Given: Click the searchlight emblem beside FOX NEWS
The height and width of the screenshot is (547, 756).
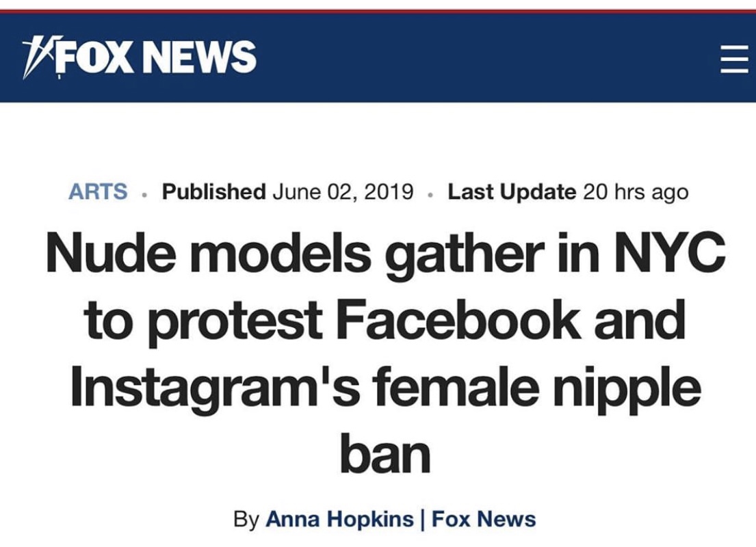Looking at the screenshot, I should (x=37, y=57).
